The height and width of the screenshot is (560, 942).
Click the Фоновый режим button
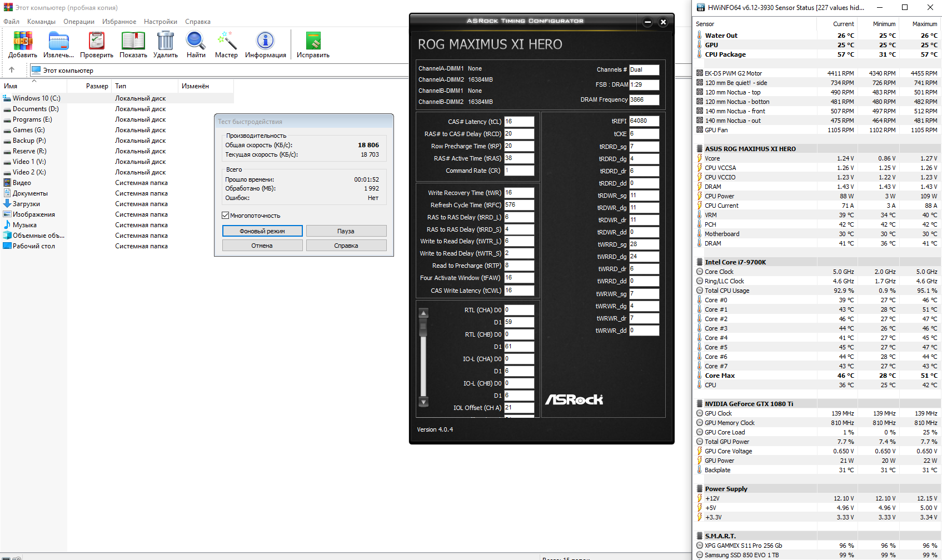click(x=262, y=231)
